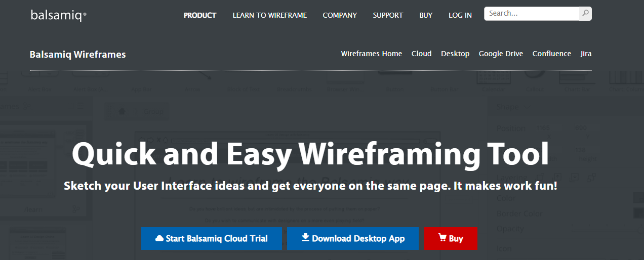Click the Download Desktop App button
644x260 pixels.
[x=353, y=238]
